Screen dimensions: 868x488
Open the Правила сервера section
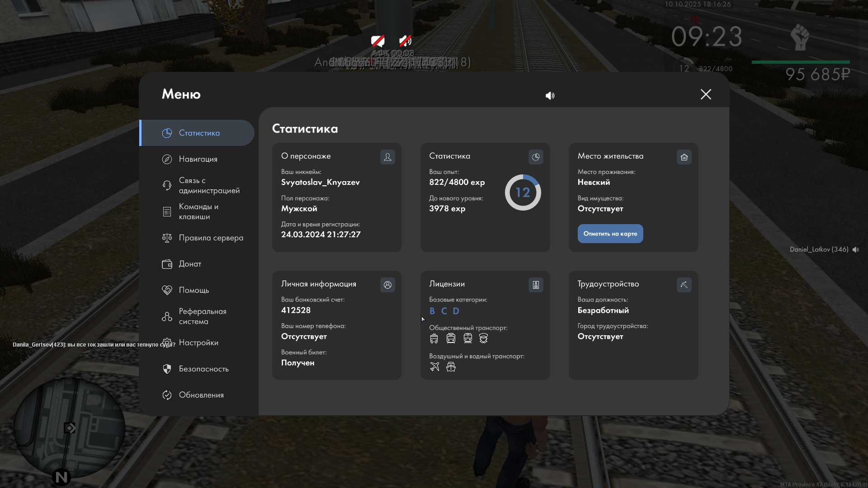point(211,238)
